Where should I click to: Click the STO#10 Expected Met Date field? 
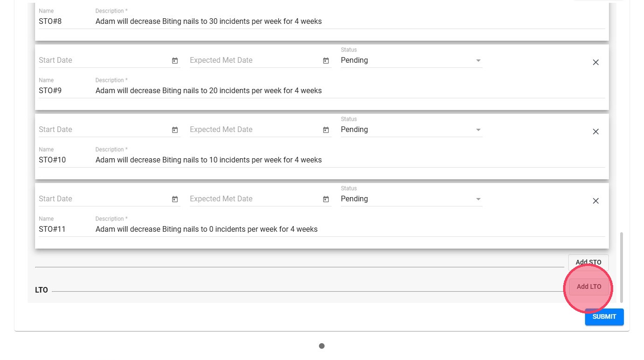coord(254,130)
